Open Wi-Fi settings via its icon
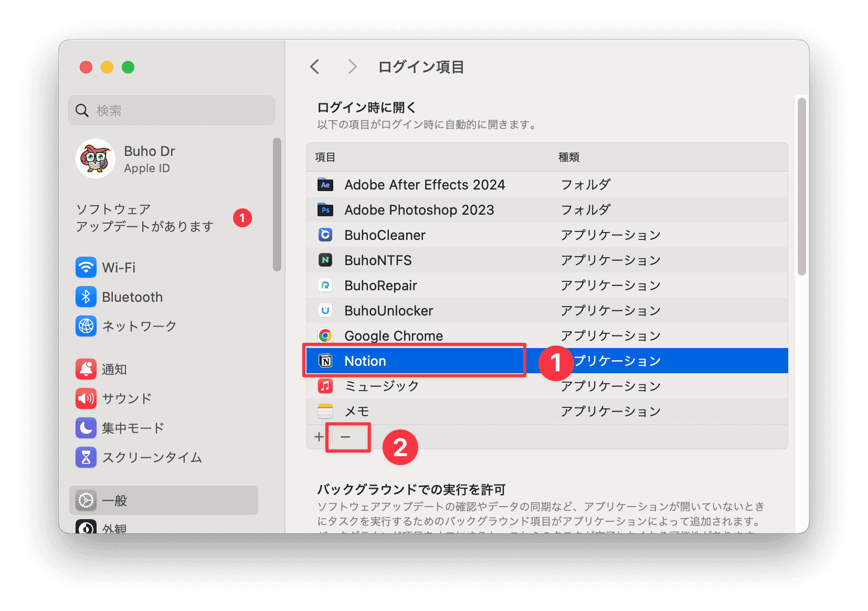Viewport: 868px width, 611px height. point(86,267)
